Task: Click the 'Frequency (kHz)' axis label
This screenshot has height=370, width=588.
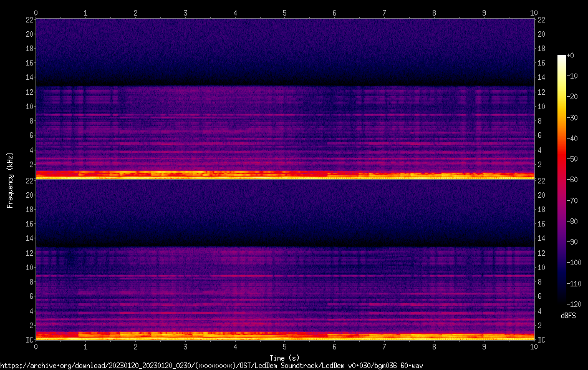Action: pos(10,180)
